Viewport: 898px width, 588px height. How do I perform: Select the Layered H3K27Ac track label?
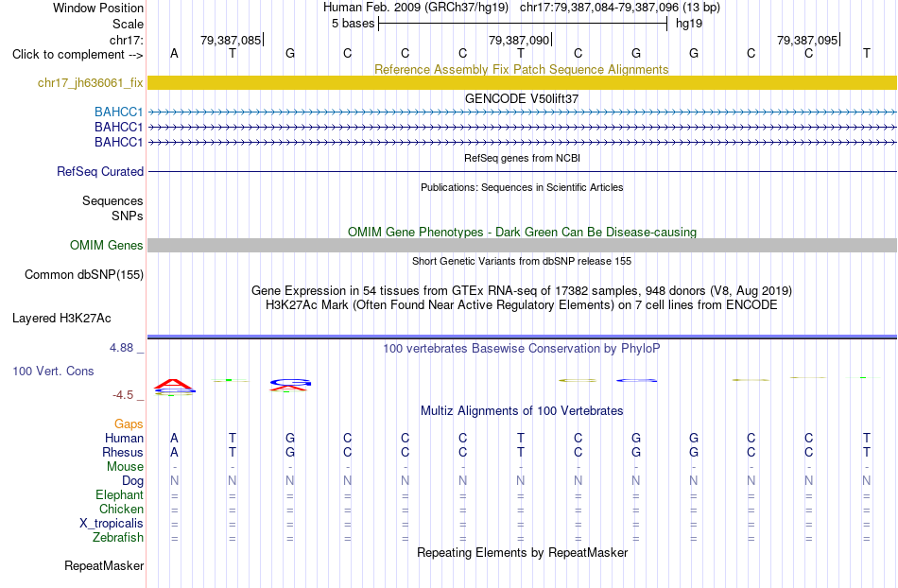click(x=61, y=319)
